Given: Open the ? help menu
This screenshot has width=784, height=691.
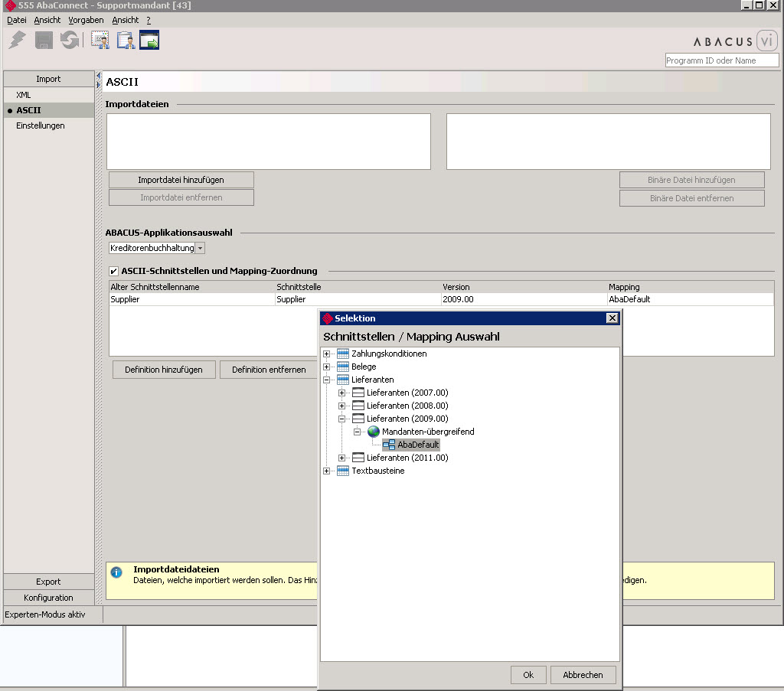Looking at the screenshot, I should click(149, 20).
